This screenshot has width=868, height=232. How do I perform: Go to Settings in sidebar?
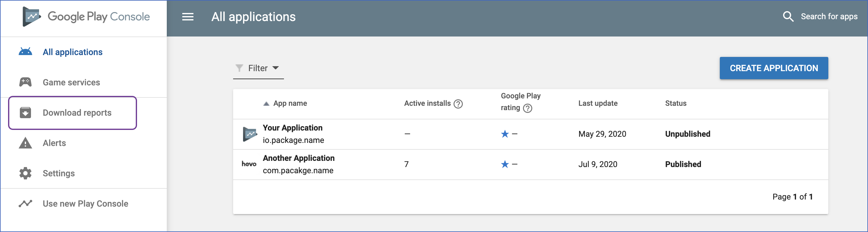59,173
